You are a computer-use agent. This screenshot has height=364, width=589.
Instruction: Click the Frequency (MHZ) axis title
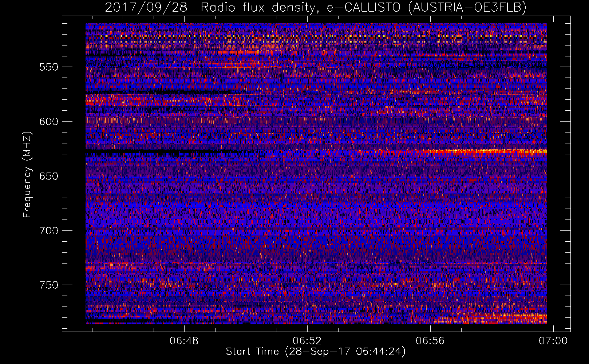tap(28, 174)
